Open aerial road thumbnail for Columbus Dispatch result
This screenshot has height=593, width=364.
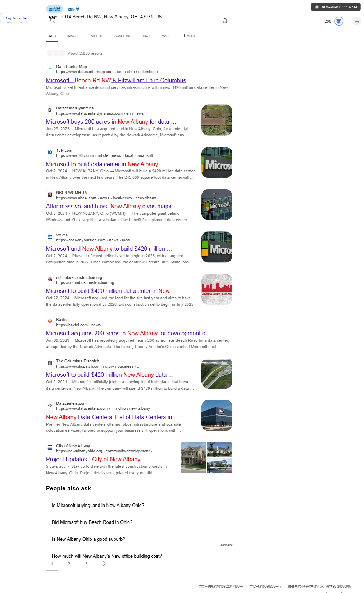point(217,374)
